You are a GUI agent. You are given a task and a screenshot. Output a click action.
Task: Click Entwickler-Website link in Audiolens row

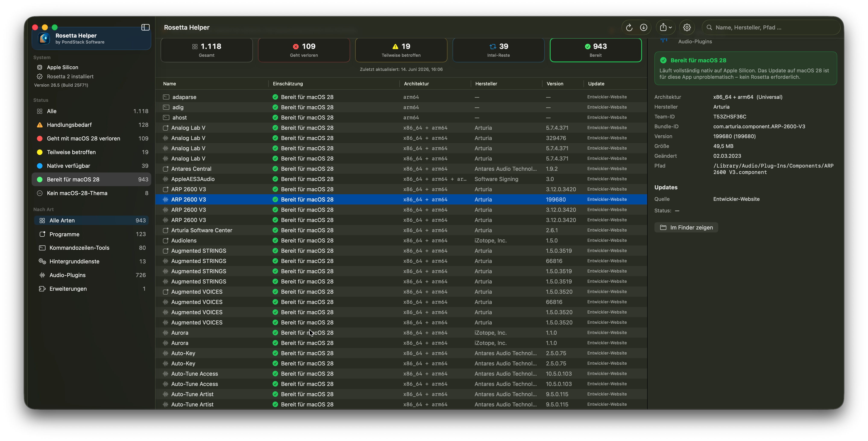[607, 240]
